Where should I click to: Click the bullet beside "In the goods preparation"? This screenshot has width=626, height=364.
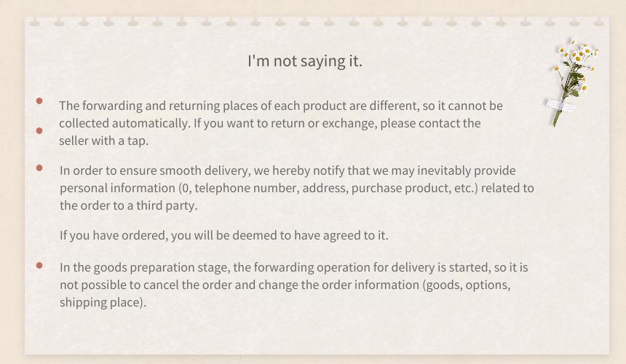point(39,266)
